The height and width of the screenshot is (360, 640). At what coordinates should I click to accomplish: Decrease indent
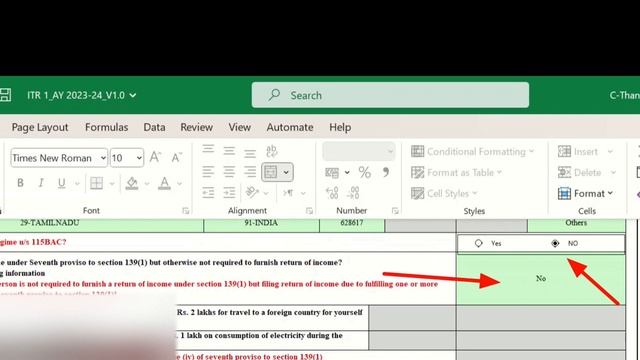click(208, 192)
